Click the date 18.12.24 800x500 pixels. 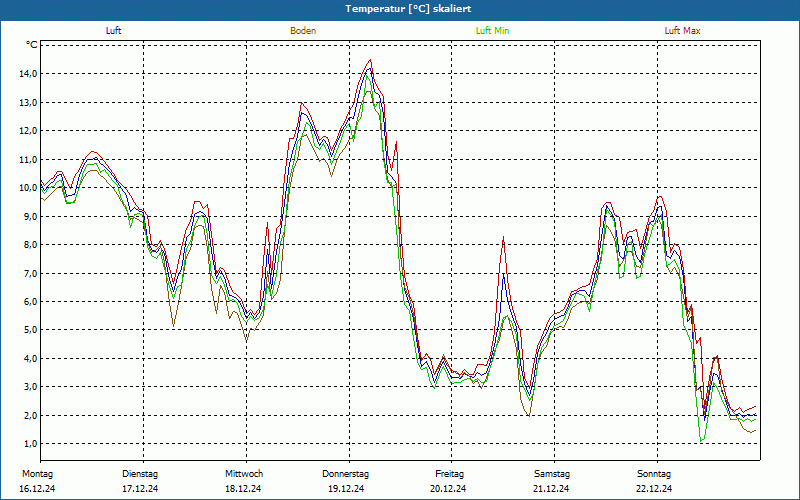pos(243,489)
